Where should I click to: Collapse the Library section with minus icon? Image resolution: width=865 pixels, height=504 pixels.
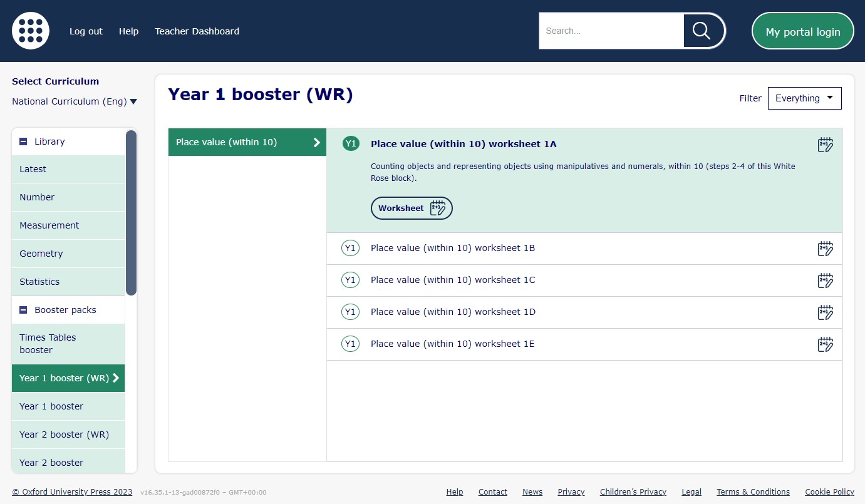pyautogui.click(x=23, y=141)
